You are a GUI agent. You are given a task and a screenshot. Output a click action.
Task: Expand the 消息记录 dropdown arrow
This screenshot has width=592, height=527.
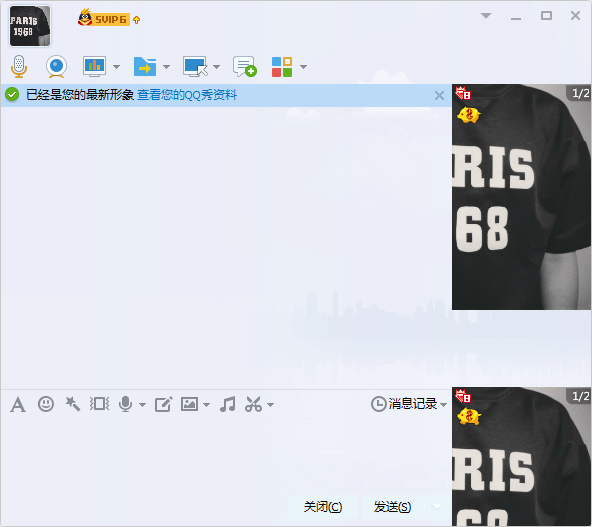coord(444,405)
